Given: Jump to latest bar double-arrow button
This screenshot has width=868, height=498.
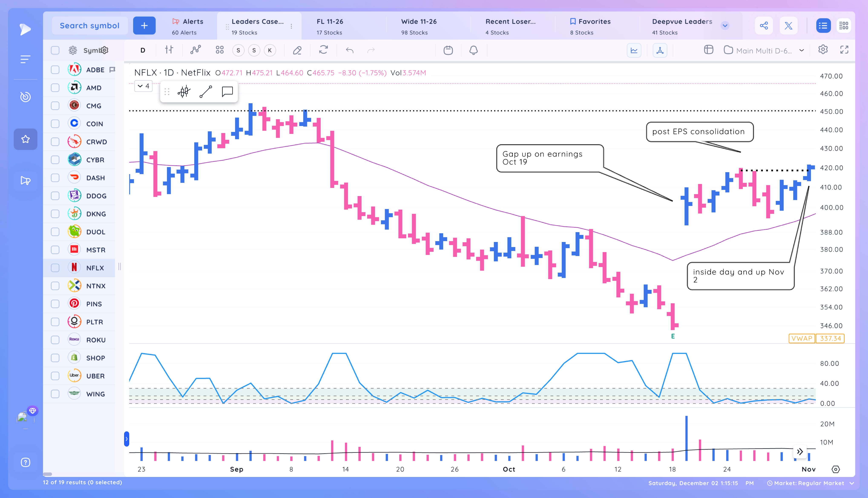Looking at the screenshot, I should click(800, 451).
